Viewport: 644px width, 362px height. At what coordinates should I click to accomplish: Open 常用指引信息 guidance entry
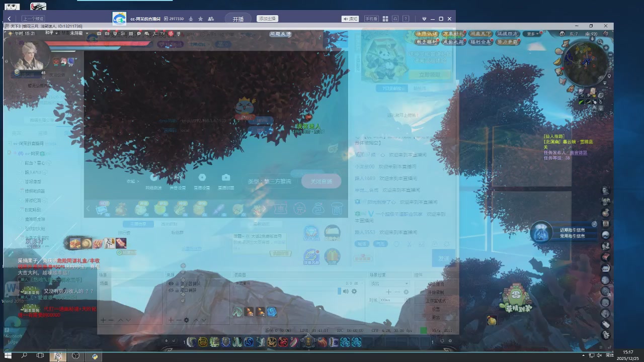(x=572, y=236)
